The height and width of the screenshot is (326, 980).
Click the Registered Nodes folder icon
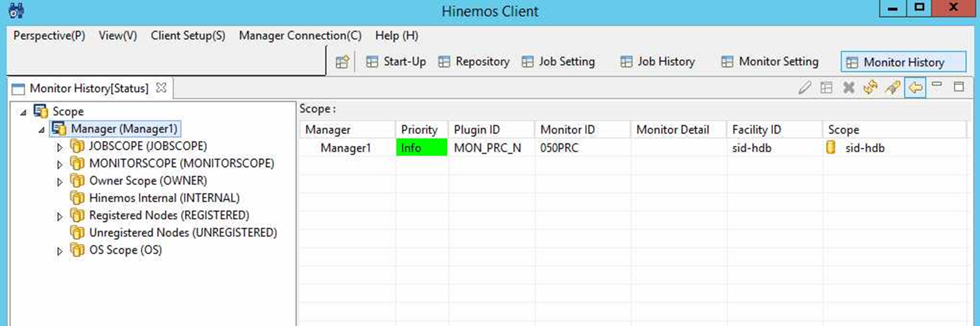[x=77, y=215]
